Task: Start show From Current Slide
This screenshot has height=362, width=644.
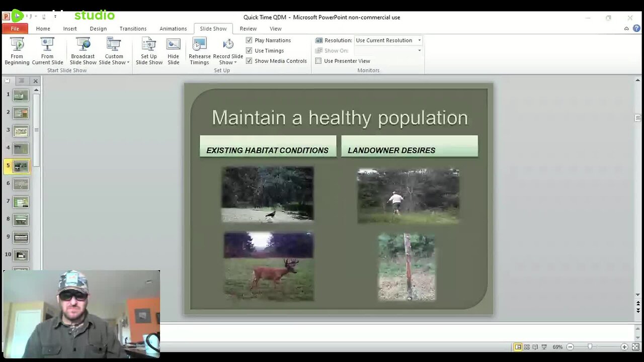Action: (47, 51)
